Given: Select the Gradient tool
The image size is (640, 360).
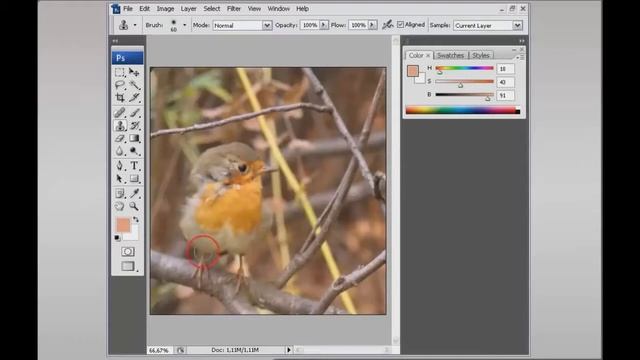Looking at the screenshot, I should point(134,139).
